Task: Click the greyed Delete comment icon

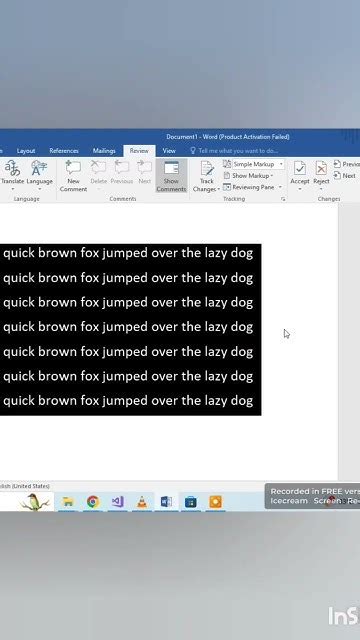Action: click(x=98, y=167)
